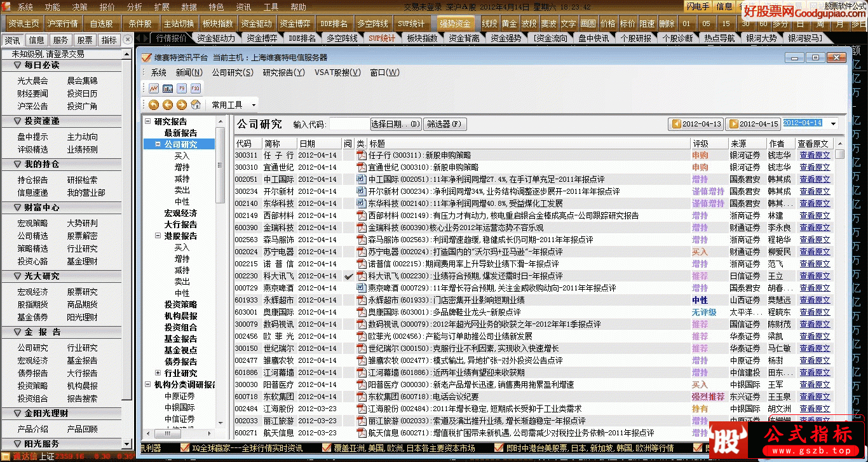Open PDF icon for 任子行 (300311) report
Viewport: 868px width, 462px height.
point(361,155)
